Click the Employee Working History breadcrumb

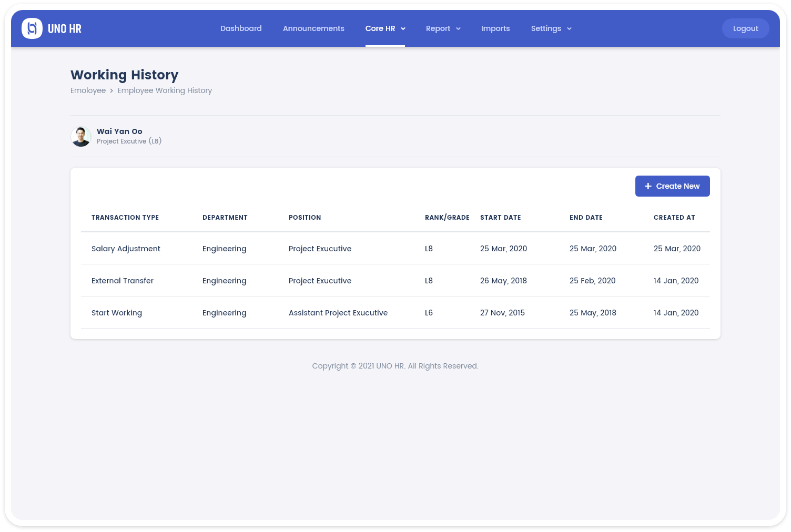click(165, 90)
